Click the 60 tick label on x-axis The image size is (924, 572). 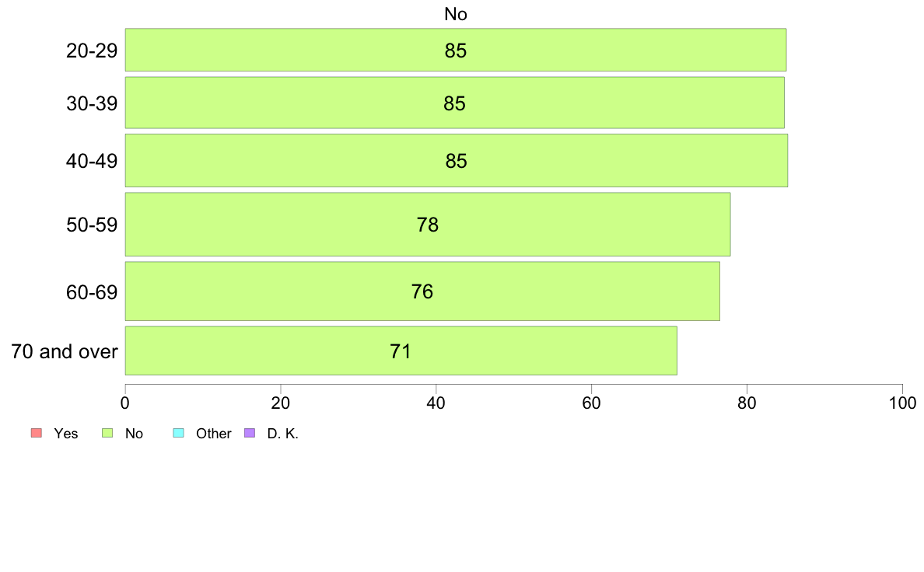(x=591, y=403)
